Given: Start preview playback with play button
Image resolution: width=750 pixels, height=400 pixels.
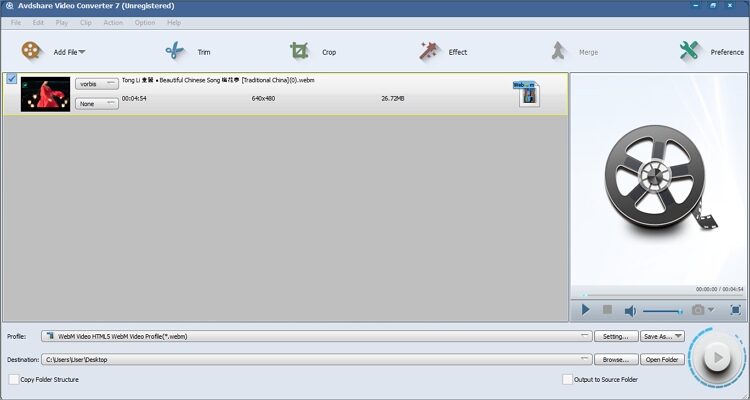Looking at the screenshot, I should pos(585,310).
